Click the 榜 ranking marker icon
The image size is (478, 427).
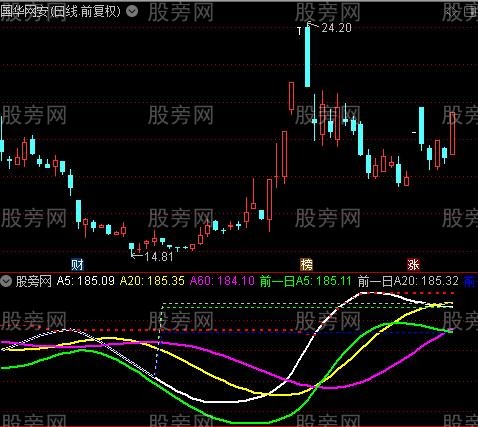[307, 265]
